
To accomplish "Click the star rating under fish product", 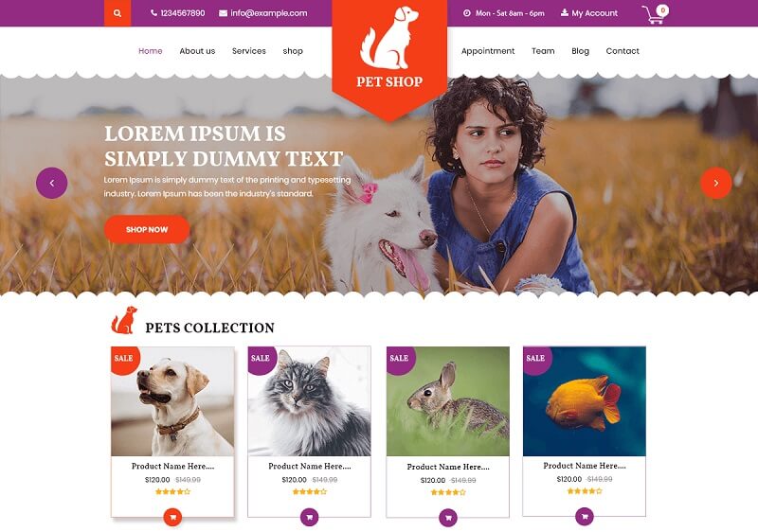I will pyautogui.click(x=585, y=491).
